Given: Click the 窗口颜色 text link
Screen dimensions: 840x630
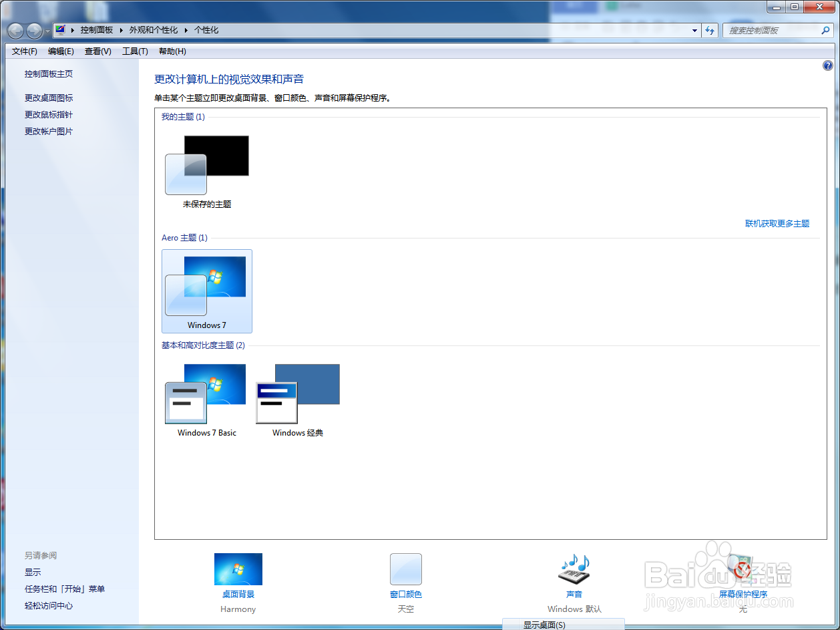Looking at the screenshot, I should (406, 595).
